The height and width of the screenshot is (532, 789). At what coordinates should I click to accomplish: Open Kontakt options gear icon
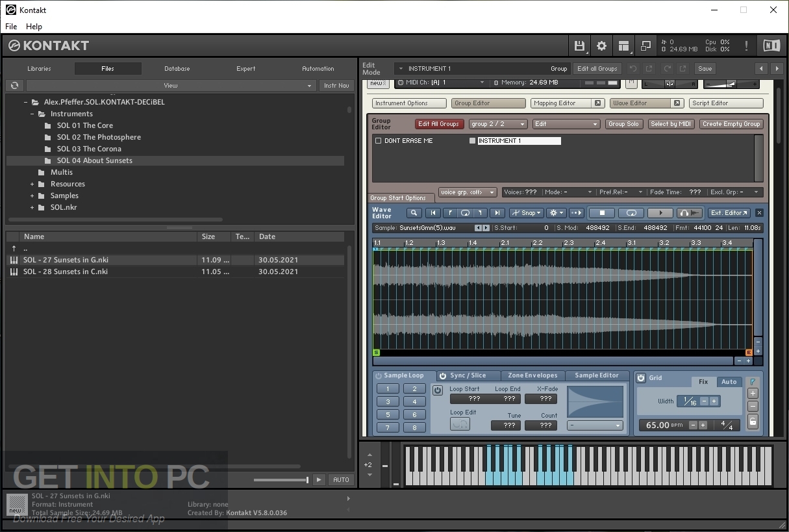tap(601, 45)
